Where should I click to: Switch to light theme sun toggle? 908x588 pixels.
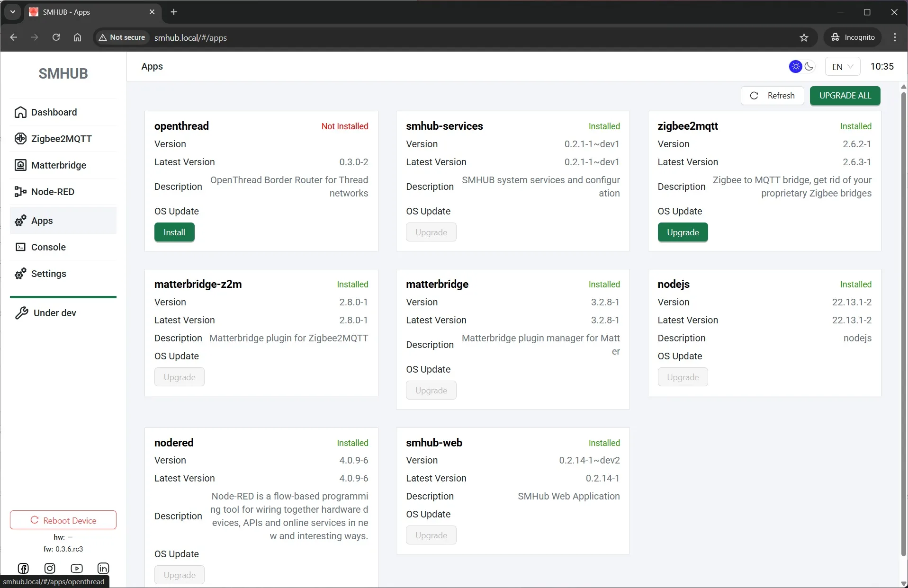click(795, 67)
